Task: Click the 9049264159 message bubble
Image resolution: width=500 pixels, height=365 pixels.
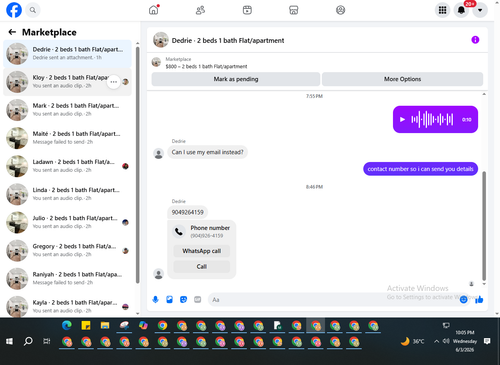Action: click(x=187, y=212)
